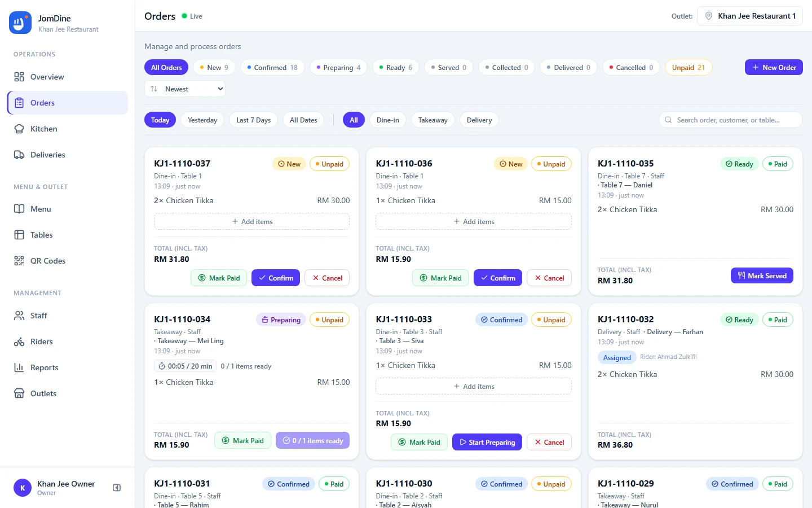Mark order KJ1-1110-035 as served
This screenshot has height=508, width=812.
pyautogui.click(x=762, y=276)
